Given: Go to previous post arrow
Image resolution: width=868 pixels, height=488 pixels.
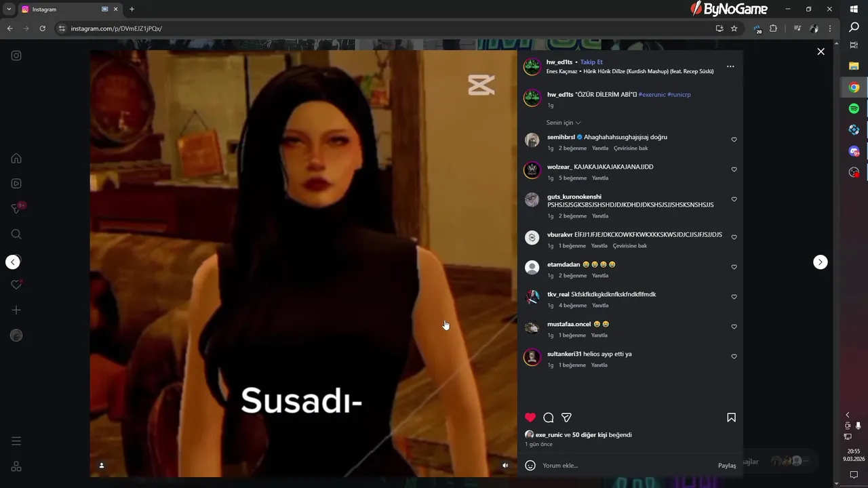Looking at the screenshot, I should tap(13, 262).
